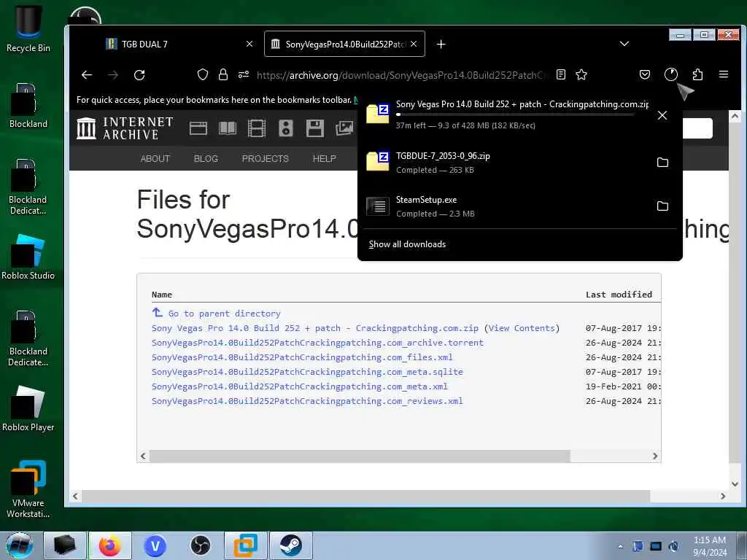747x560 pixels.
Task: Toggle reader view icon
Action: tap(561, 75)
